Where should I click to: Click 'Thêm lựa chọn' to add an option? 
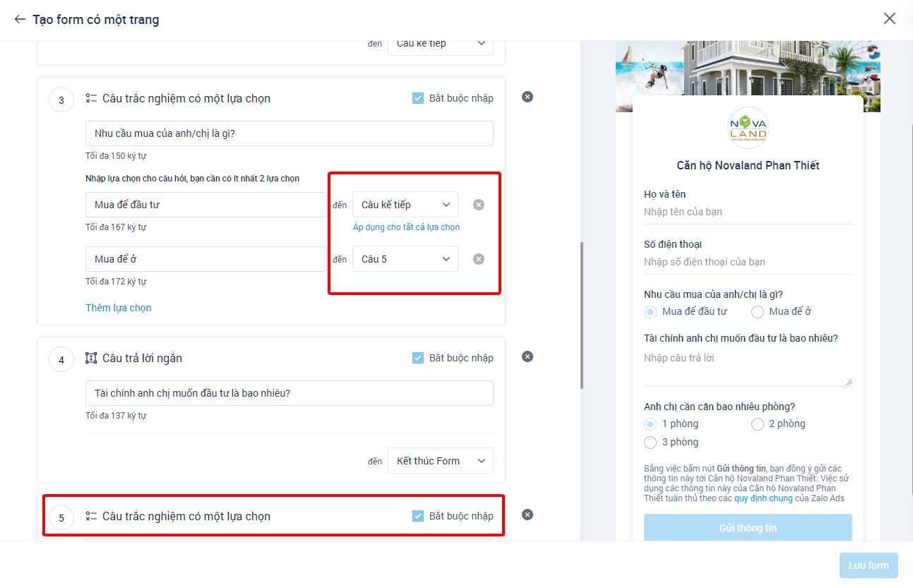click(x=118, y=307)
